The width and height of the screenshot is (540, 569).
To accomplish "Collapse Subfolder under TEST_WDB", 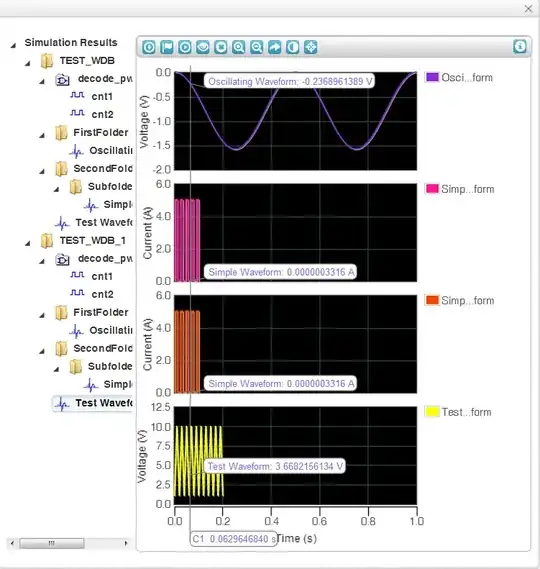I will (x=56, y=189).
